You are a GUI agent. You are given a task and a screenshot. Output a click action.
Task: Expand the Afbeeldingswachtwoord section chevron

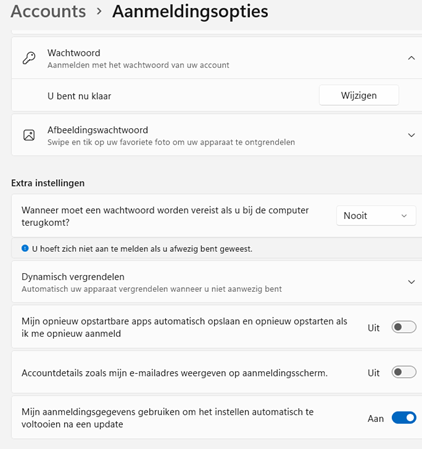[x=411, y=135]
